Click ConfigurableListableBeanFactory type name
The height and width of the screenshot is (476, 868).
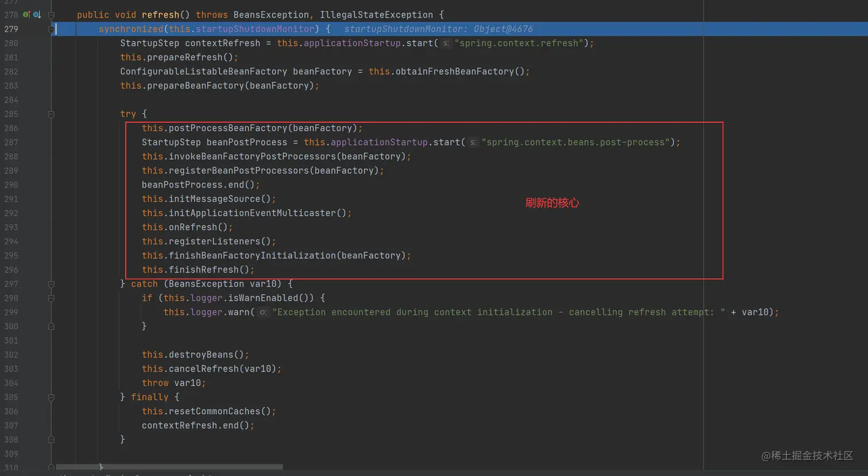tap(203, 72)
